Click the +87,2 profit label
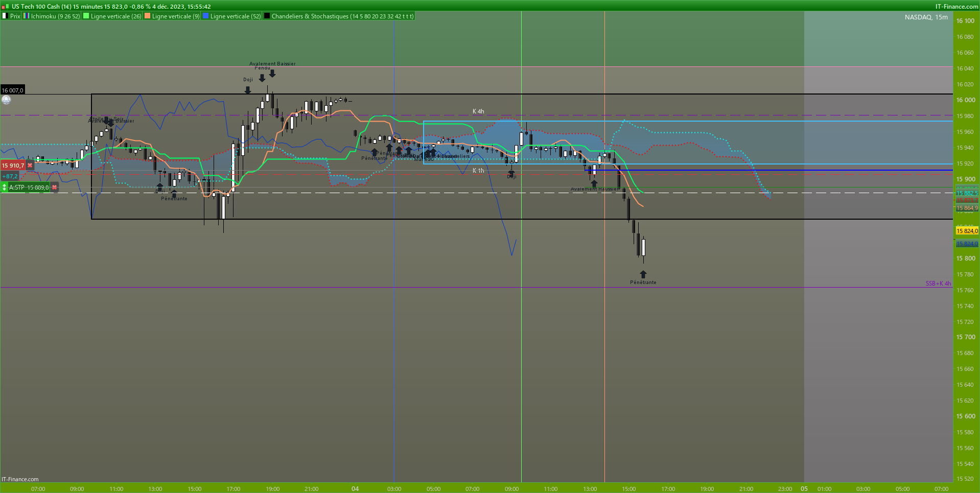980x493 pixels. (x=10, y=176)
